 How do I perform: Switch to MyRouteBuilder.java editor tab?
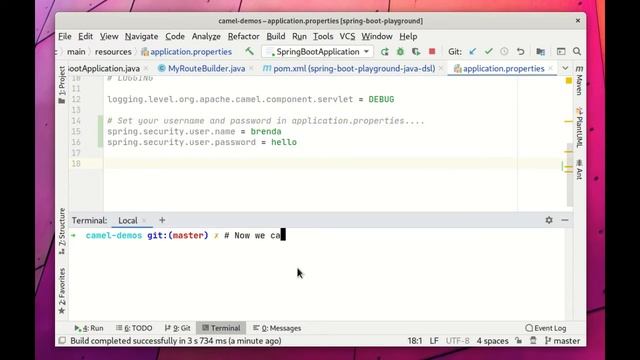tap(206, 69)
